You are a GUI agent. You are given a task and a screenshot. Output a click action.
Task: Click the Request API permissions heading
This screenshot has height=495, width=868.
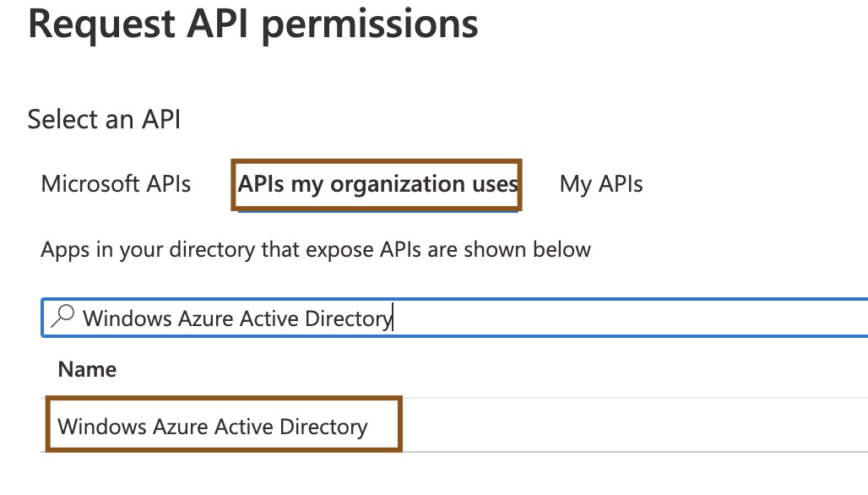pyautogui.click(x=252, y=24)
